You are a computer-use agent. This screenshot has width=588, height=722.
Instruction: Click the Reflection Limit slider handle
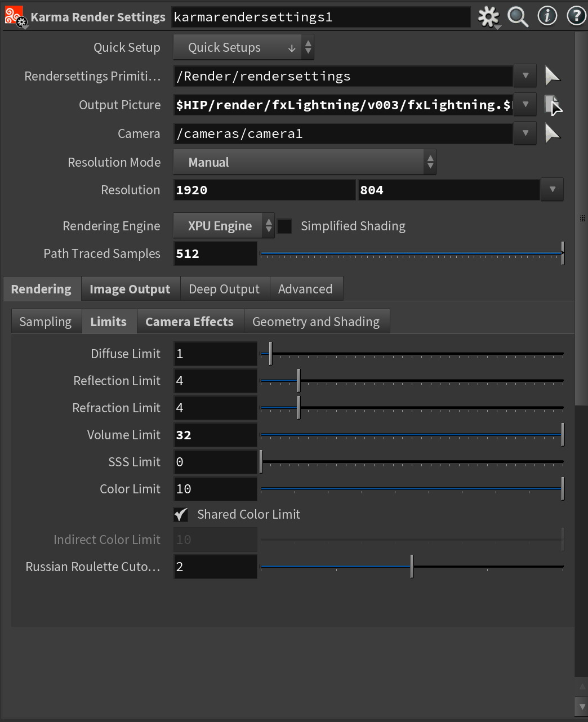pos(299,380)
